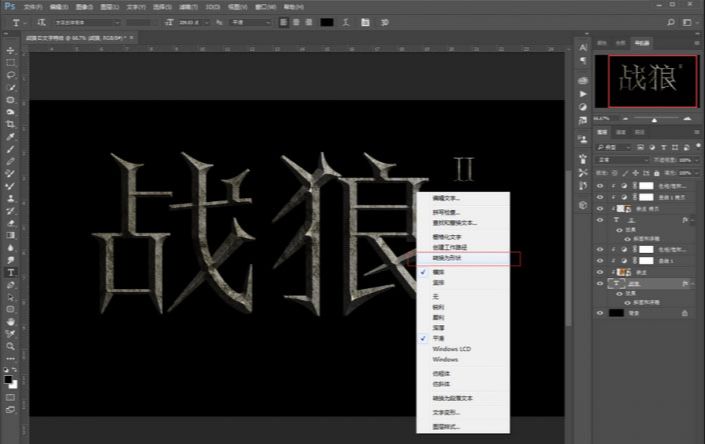This screenshot has width=705, height=444.
Task: Hide the topmost hue/saturation layer eye
Action: [x=600, y=186]
